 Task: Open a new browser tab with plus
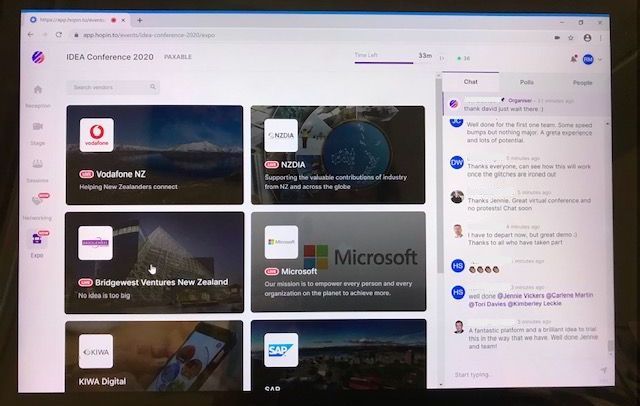tap(140, 20)
